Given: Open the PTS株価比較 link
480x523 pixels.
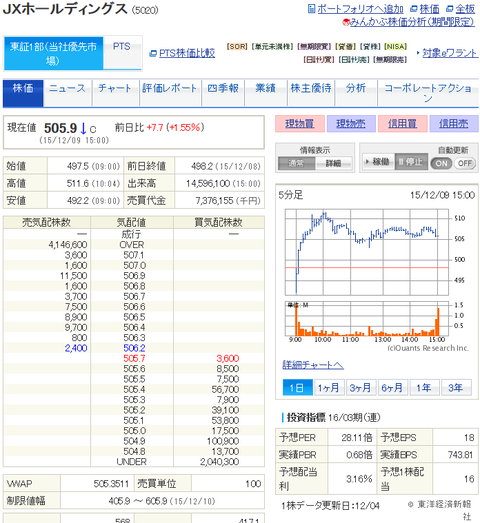Looking at the screenshot, I should tap(187, 53).
